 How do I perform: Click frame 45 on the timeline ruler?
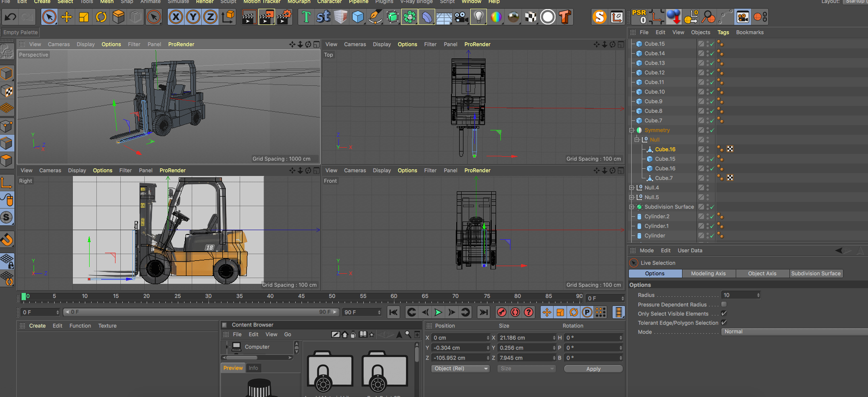[x=301, y=296]
